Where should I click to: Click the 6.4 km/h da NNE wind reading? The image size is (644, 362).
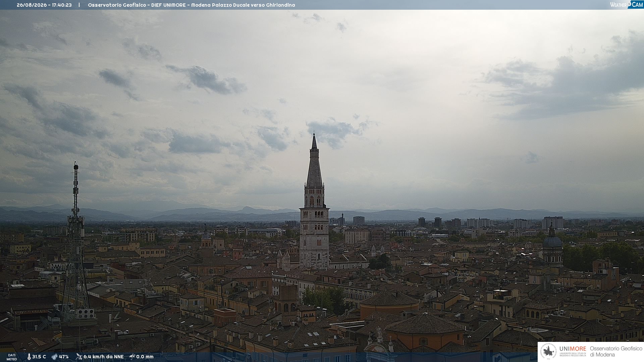tap(103, 357)
